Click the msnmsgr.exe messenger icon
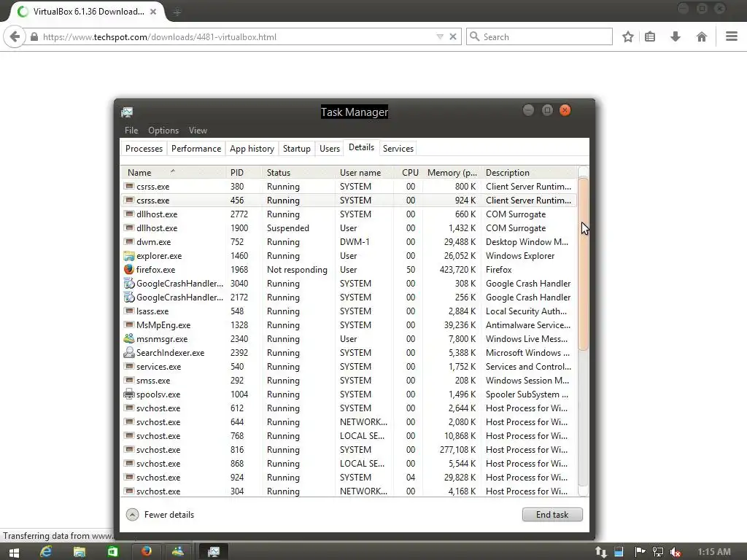Screen dimensions: 747x560 tap(128, 338)
